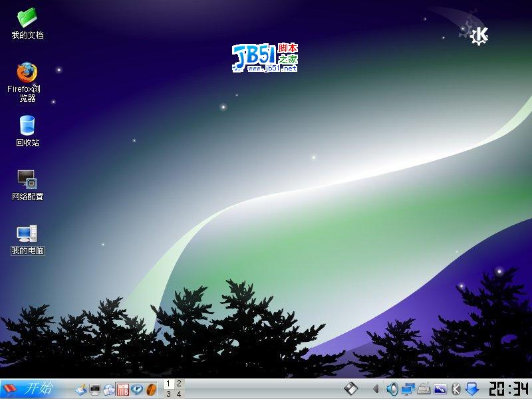Click the blue download arrow tray icon
Viewport: 532px width, 399px height.
pyautogui.click(x=472, y=389)
